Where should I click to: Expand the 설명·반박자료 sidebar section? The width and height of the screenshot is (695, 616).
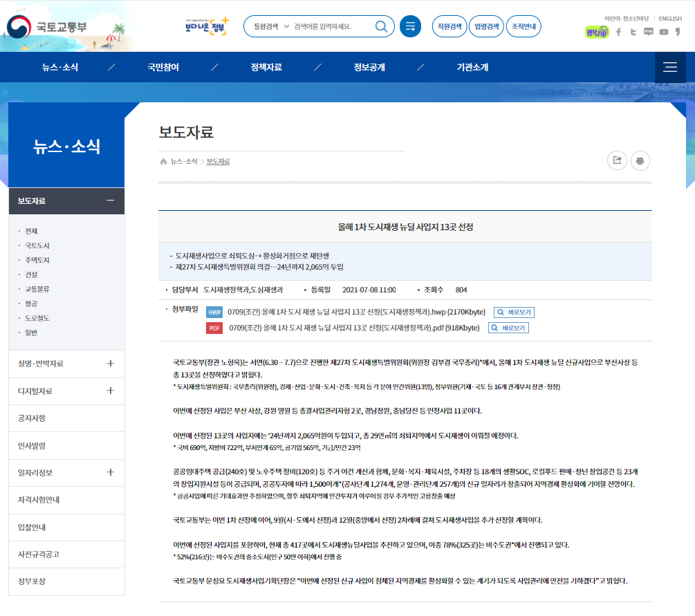[x=110, y=363]
